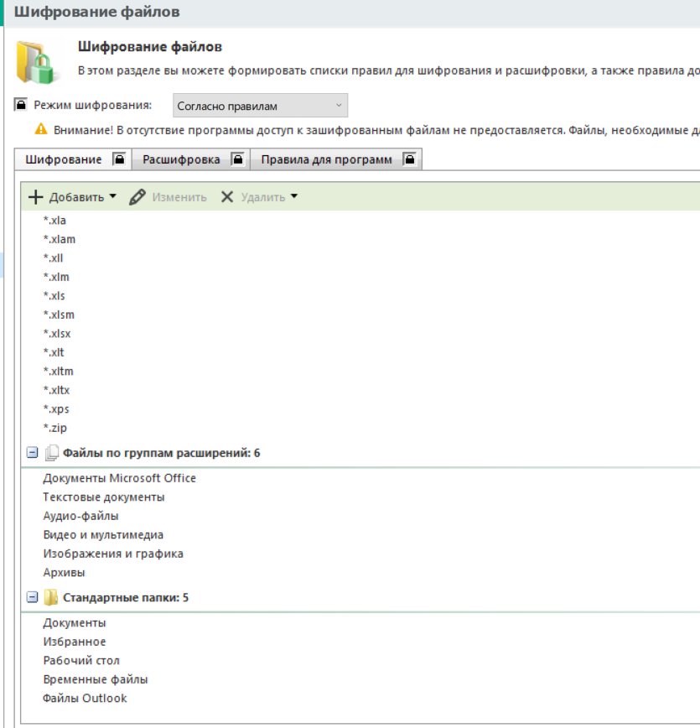Click the documents icon of Файлы по группам расширений
The image size is (700, 728).
[51, 453]
